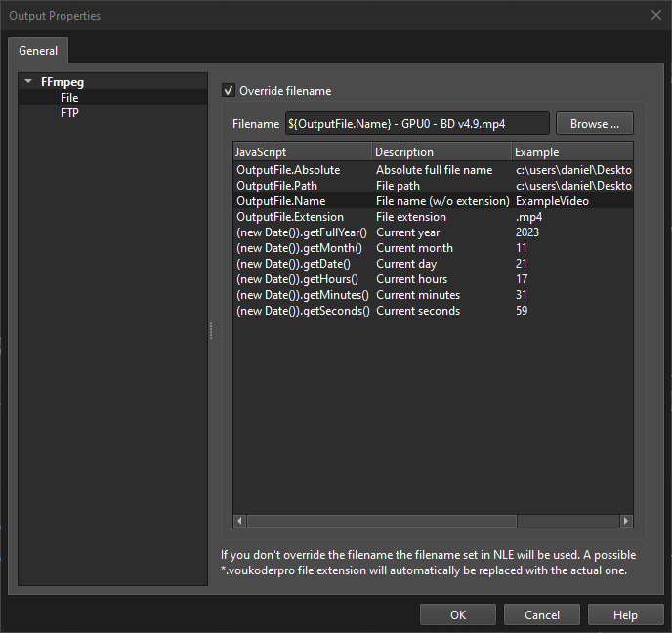This screenshot has width=672, height=633.
Task: Click the Example column header
Action: 571,152
